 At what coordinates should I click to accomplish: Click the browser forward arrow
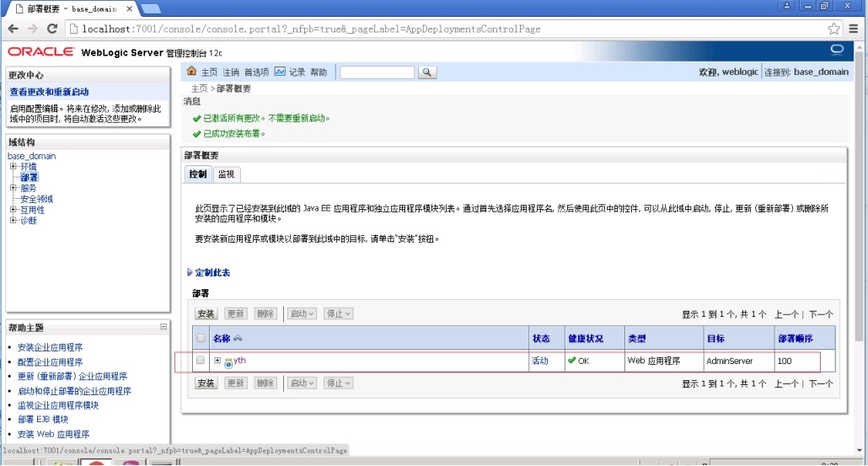tap(33, 29)
